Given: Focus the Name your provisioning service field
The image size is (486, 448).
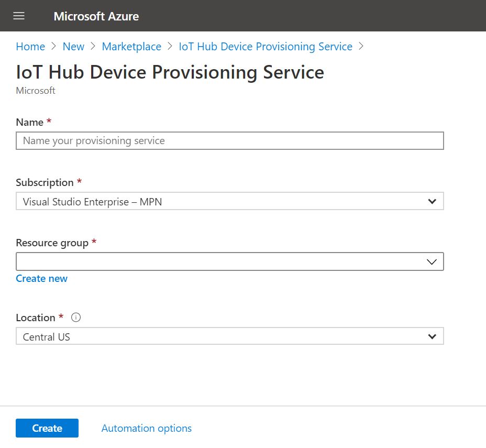Looking at the screenshot, I should pos(229,141).
